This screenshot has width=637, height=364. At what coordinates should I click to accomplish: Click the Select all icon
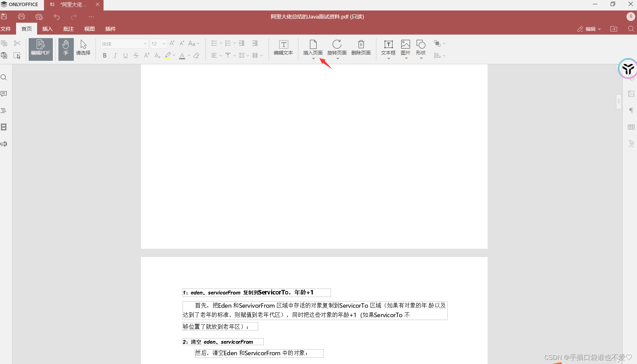coord(17,55)
